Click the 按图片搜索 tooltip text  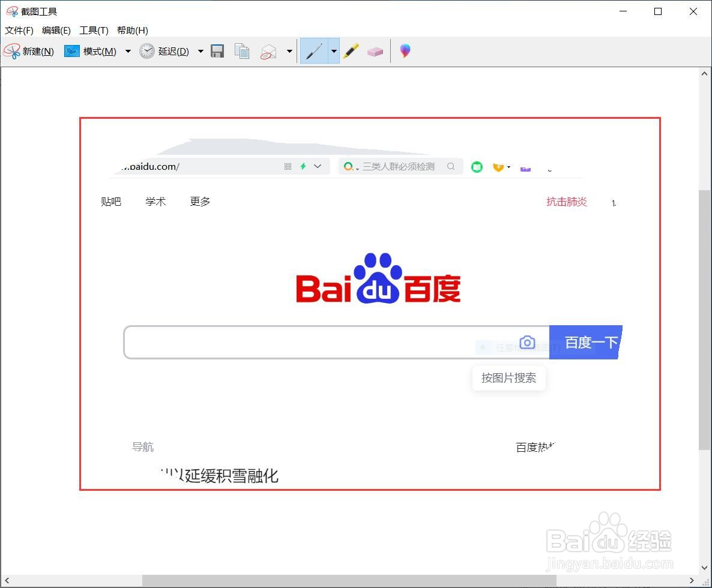pos(508,378)
